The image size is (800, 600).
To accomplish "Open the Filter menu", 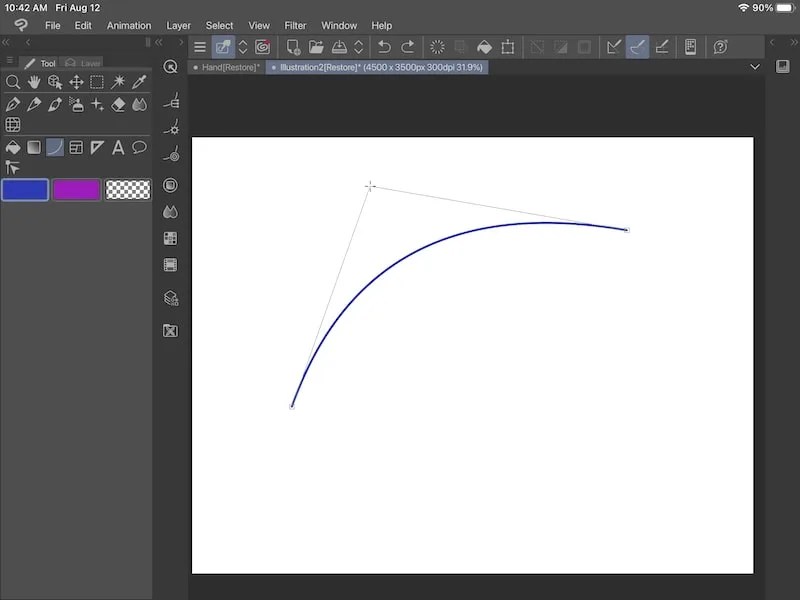I will pos(295,25).
